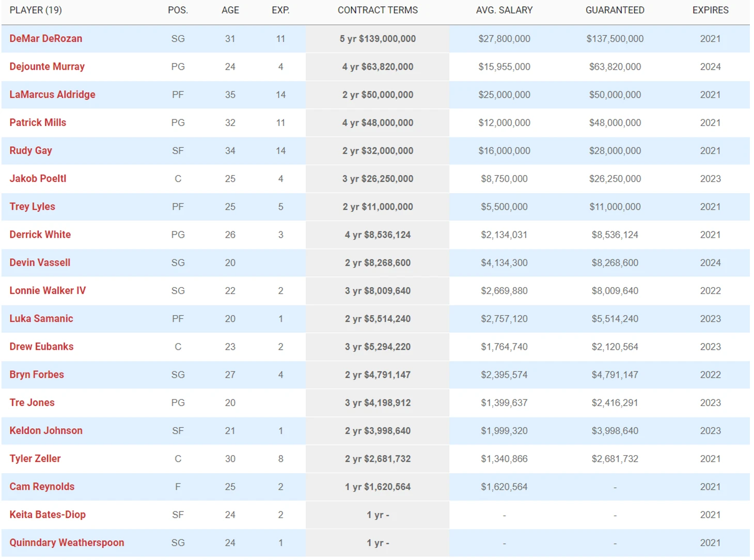Screen dimensions: 754x560
Task: Sort by the PLAYER (19) column header
Action: point(36,10)
